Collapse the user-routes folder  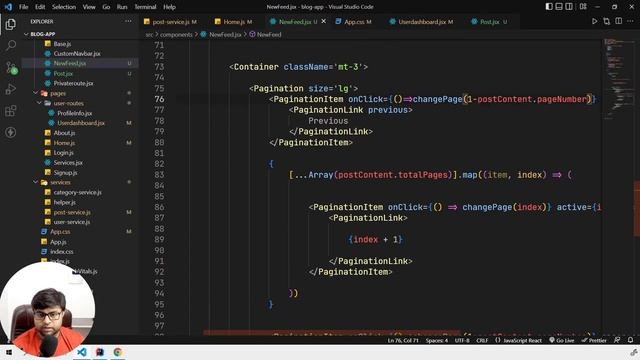coord(68,103)
